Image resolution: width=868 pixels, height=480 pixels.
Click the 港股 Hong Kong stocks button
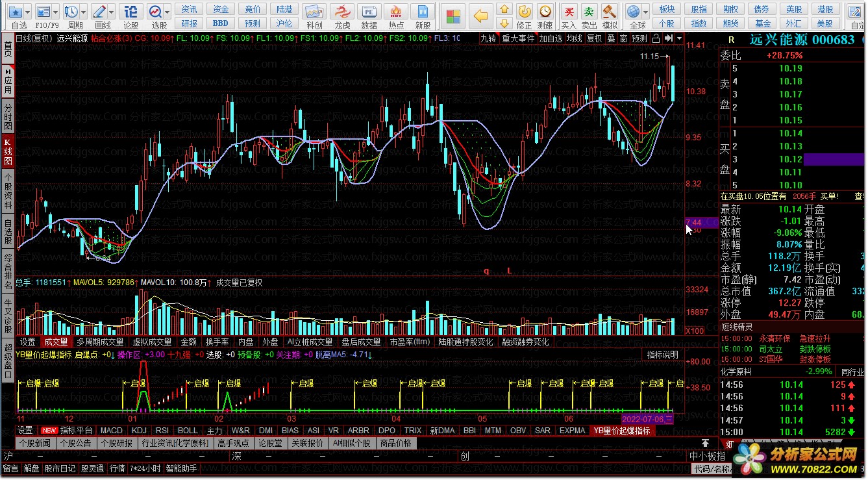tap(825, 9)
